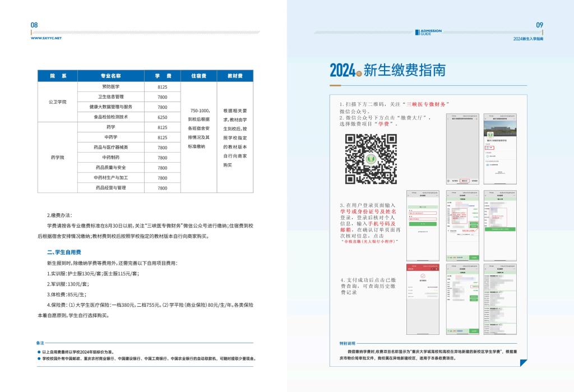Open the payment history list phone screenshot
The height and width of the screenshot is (392, 574).
pos(500,299)
